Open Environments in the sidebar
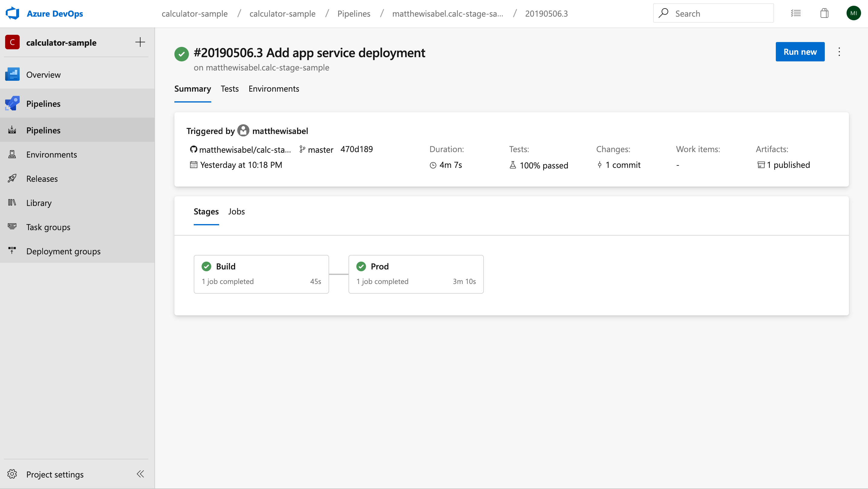The height and width of the screenshot is (489, 868). [x=52, y=155]
